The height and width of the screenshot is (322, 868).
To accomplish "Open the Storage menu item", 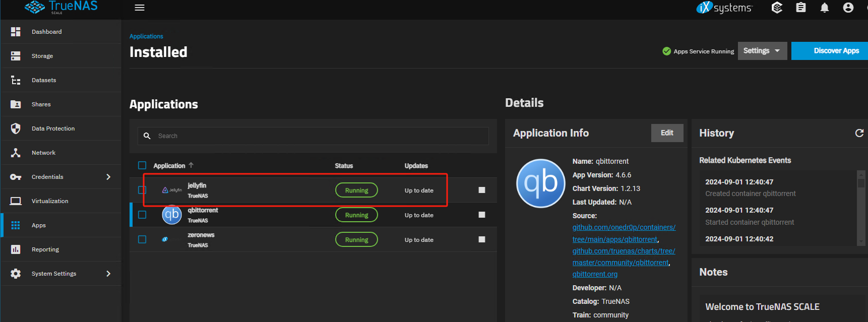I will 60,56.
